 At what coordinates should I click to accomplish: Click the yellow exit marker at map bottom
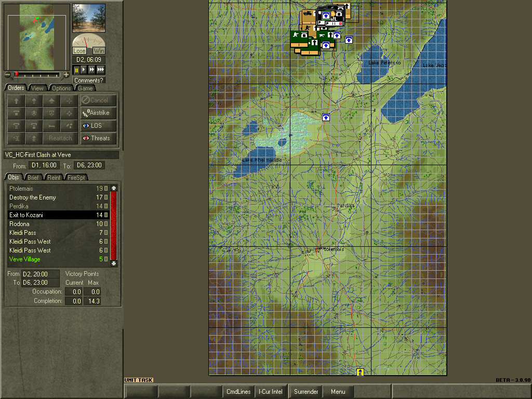(x=361, y=372)
